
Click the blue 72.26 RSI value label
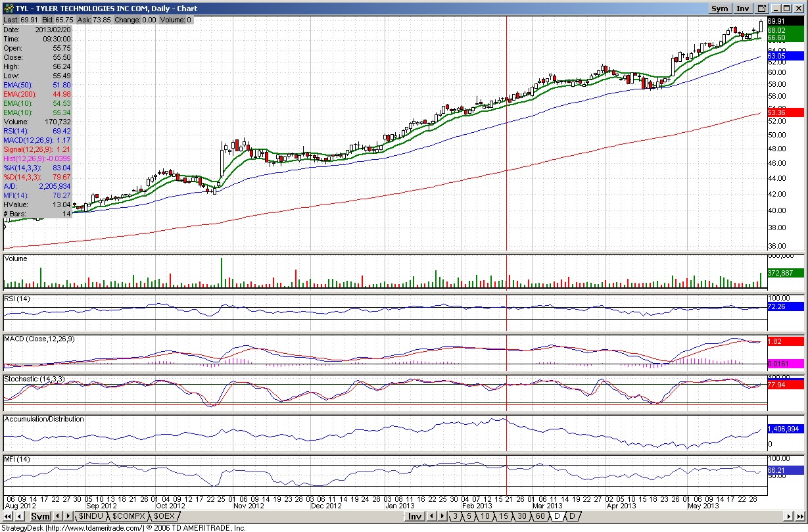point(785,306)
